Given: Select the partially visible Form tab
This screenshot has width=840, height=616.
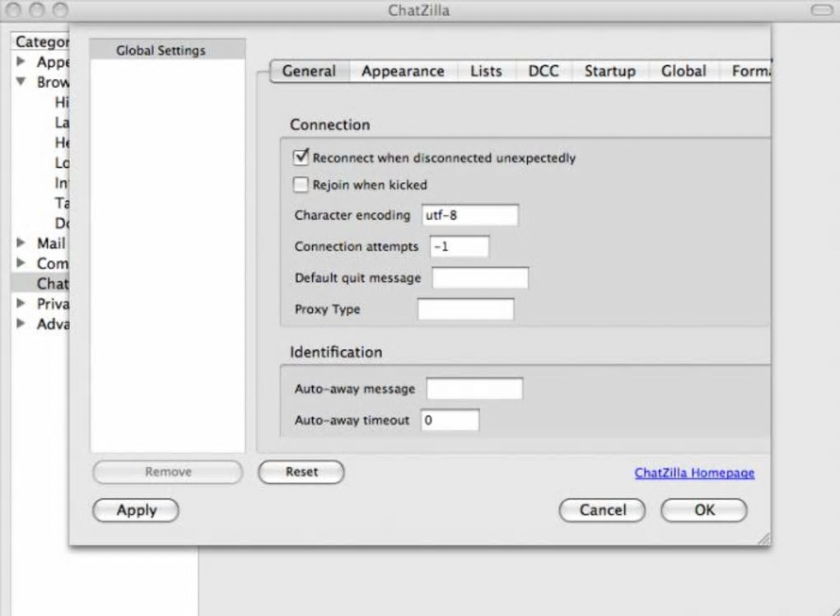Looking at the screenshot, I should (x=745, y=72).
